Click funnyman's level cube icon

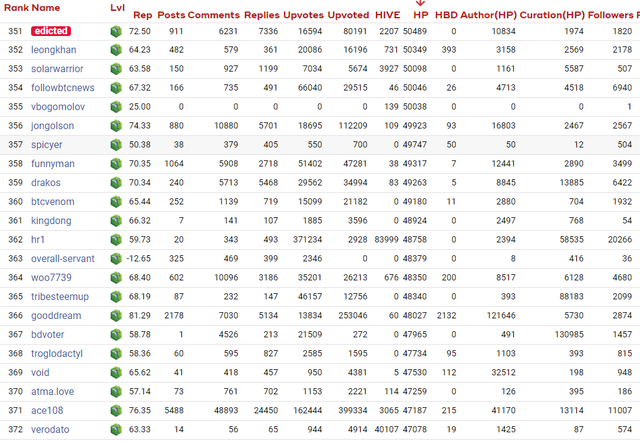[116, 164]
